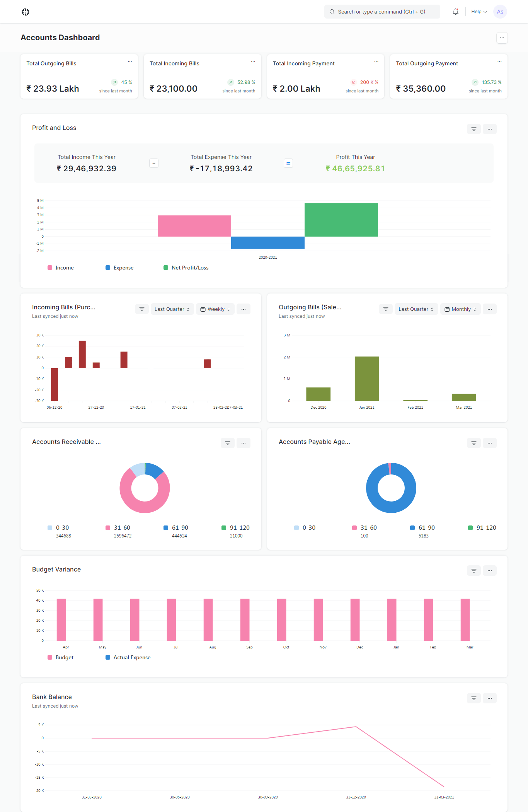Viewport: 528px width, 812px height.
Task: Click the ERPNext home logo icon
Action: tap(26, 12)
